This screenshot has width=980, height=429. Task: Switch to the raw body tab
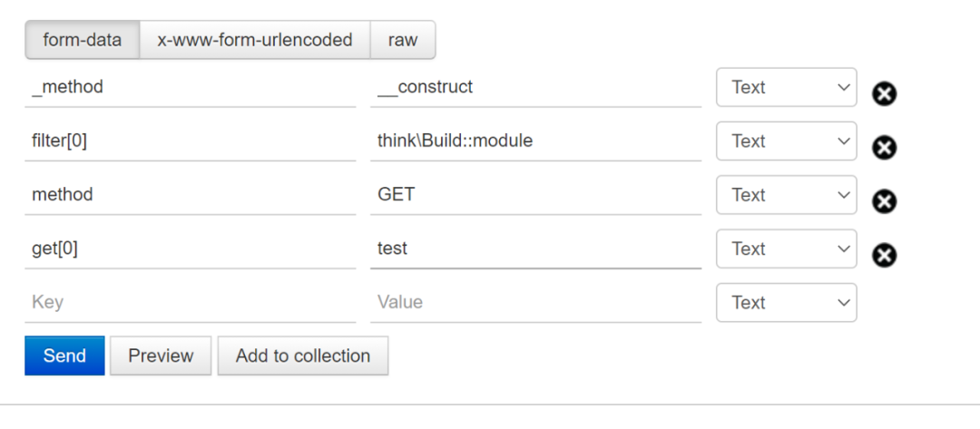(403, 40)
